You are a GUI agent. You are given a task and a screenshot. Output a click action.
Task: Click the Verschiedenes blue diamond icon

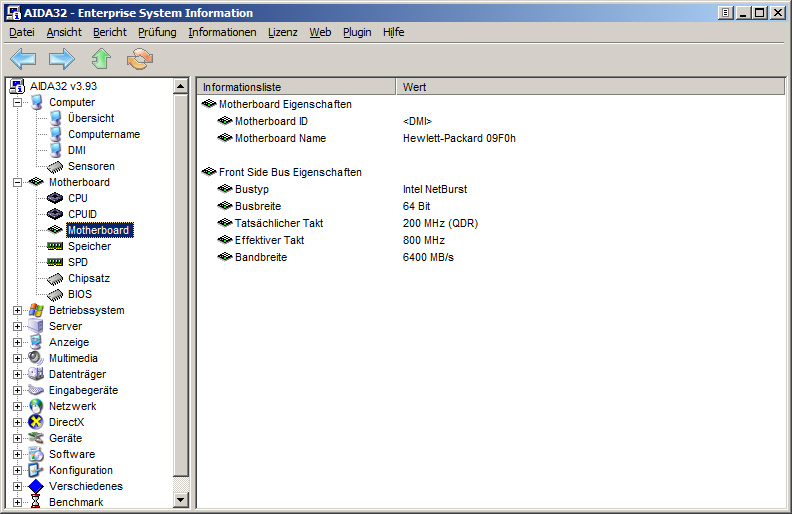coord(36,486)
